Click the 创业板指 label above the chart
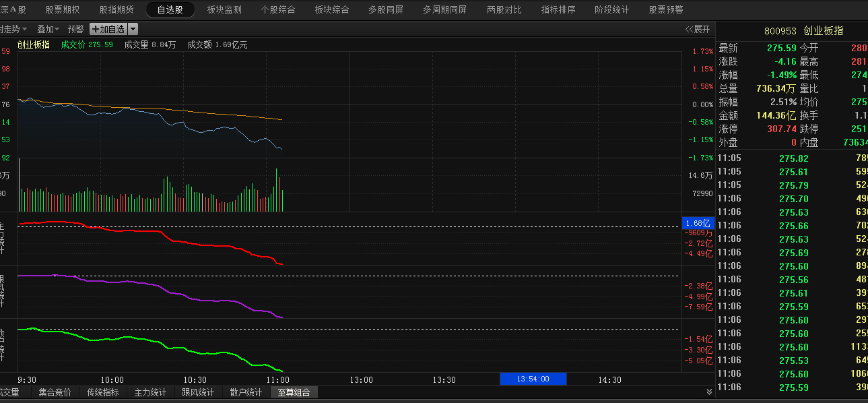Image resolution: width=868 pixels, height=403 pixels. [34, 45]
